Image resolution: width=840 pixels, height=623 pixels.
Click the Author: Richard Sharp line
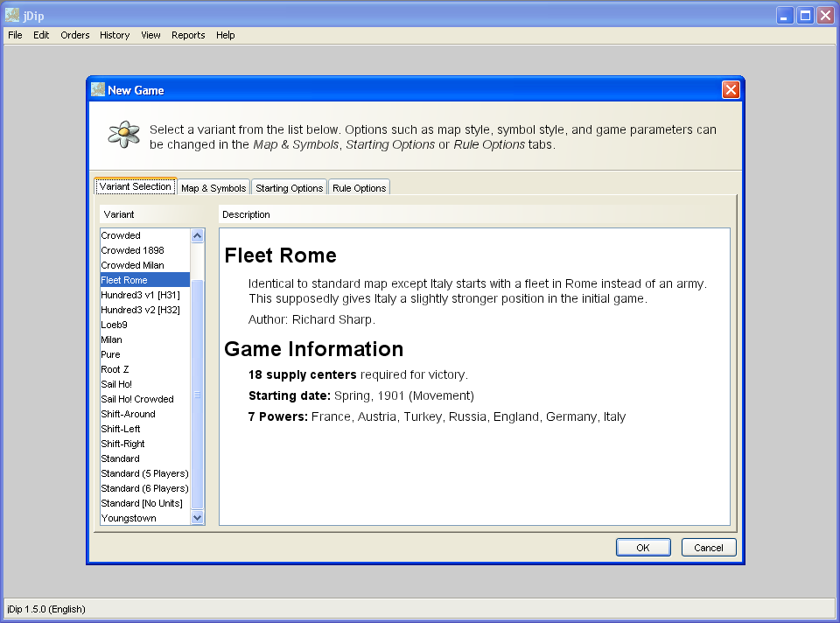[311, 319]
